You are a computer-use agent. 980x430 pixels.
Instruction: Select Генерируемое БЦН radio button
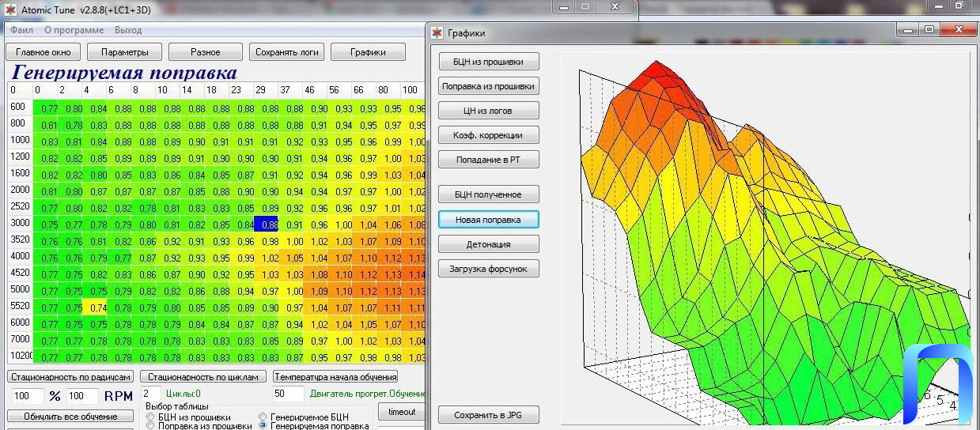(x=263, y=417)
